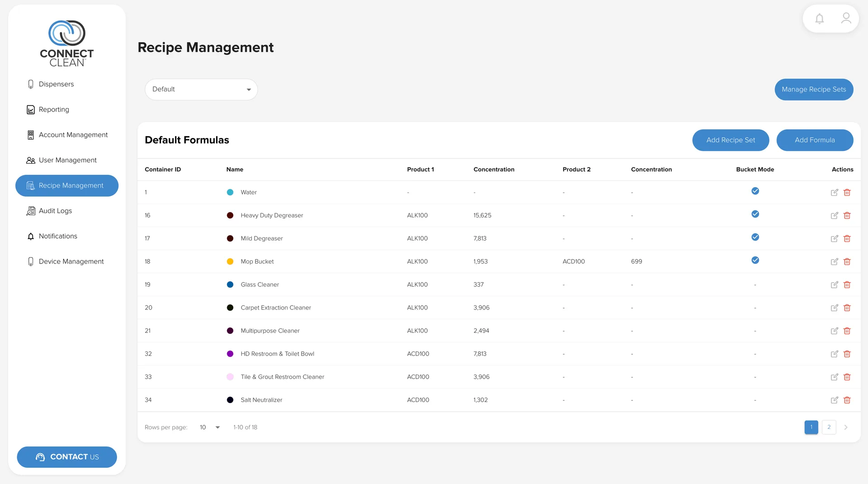Click the Add Recipe Set button
This screenshot has height=484, width=868.
tap(731, 140)
